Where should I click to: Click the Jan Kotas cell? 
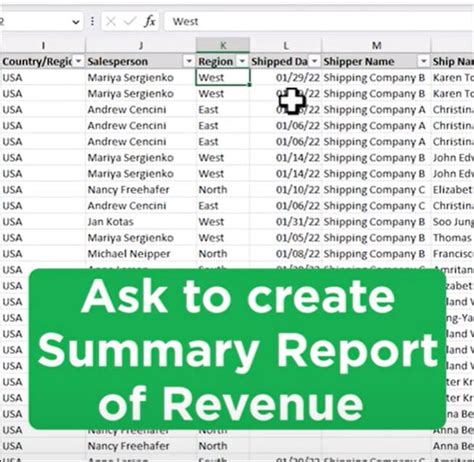[141, 222]
